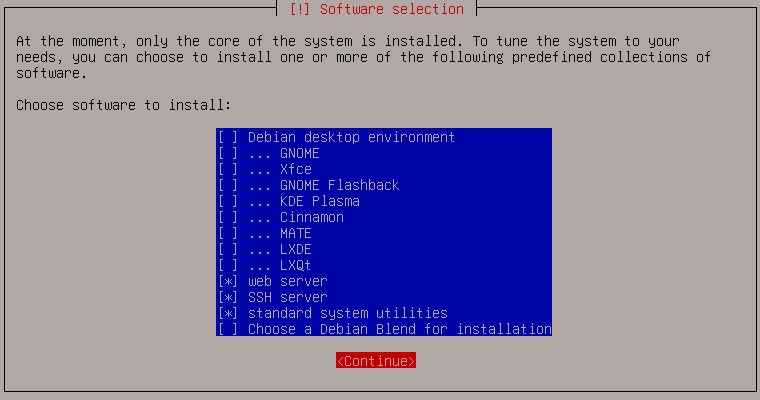760x400 pixels.
Task: Enable the KDE Plasma checkbox
Action: [x=228, y=201]
